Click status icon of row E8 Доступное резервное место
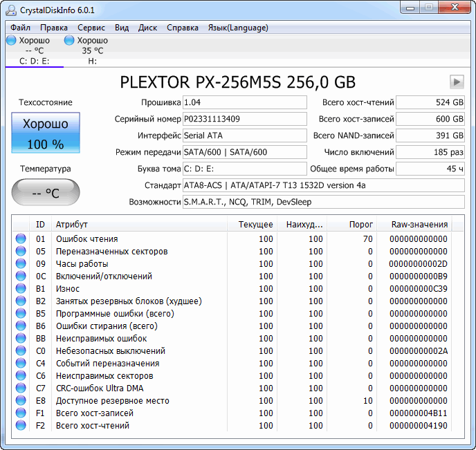This screenshot has height=450, width=476. (x=21, y=400)
